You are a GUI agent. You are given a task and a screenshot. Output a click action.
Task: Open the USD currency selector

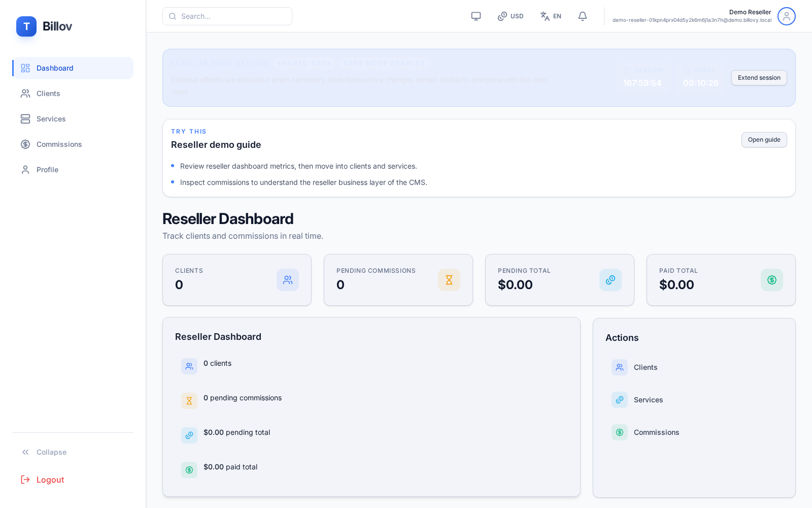tap(510, 16)
